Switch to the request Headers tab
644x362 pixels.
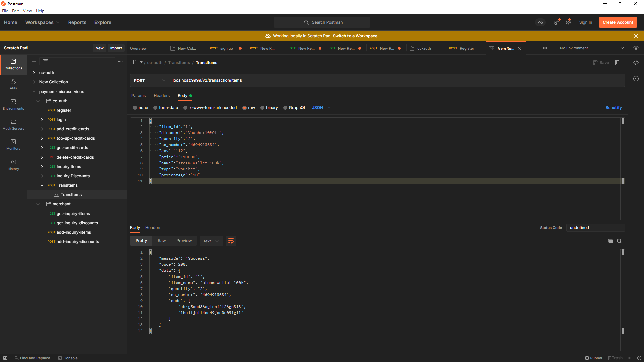(x=162, y=96)
